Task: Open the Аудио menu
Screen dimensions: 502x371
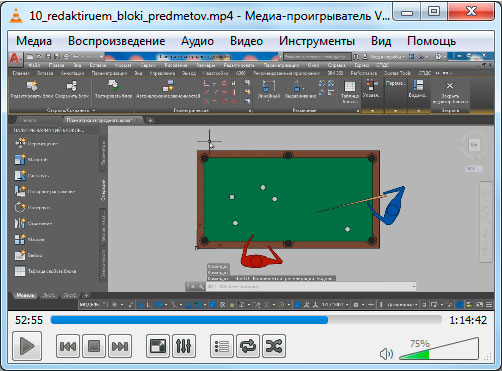Action: [x=197, y=41]
